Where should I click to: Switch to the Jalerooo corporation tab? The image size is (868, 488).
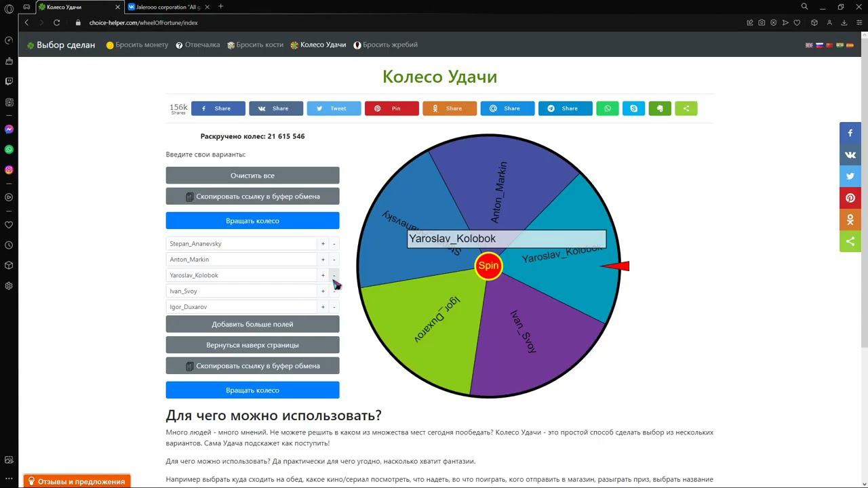(170, 7)
